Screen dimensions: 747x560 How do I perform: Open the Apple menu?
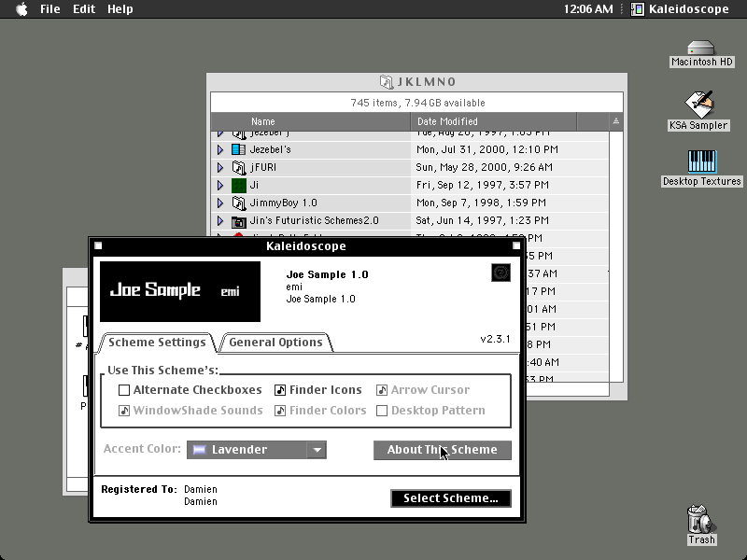(x=21, y=9)
